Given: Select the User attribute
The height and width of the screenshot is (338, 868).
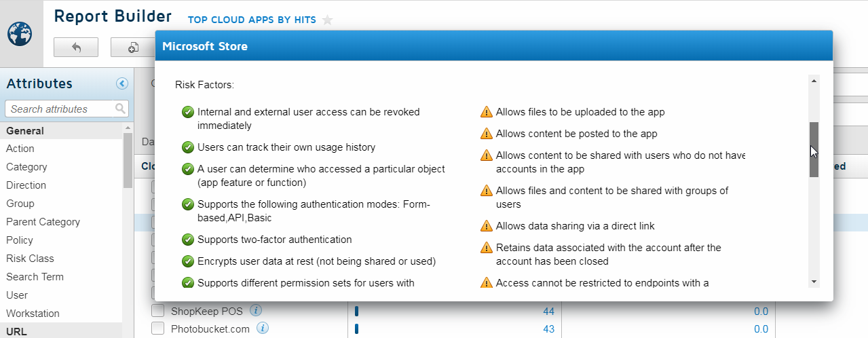Looking at the screenshot, I should click(17, 295).
